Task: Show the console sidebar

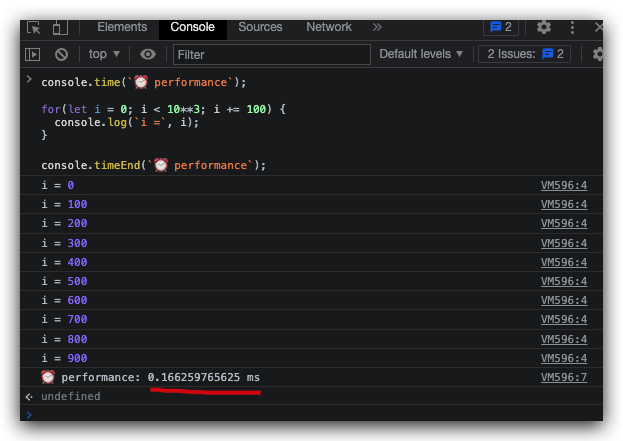Action: click(33, 54)
